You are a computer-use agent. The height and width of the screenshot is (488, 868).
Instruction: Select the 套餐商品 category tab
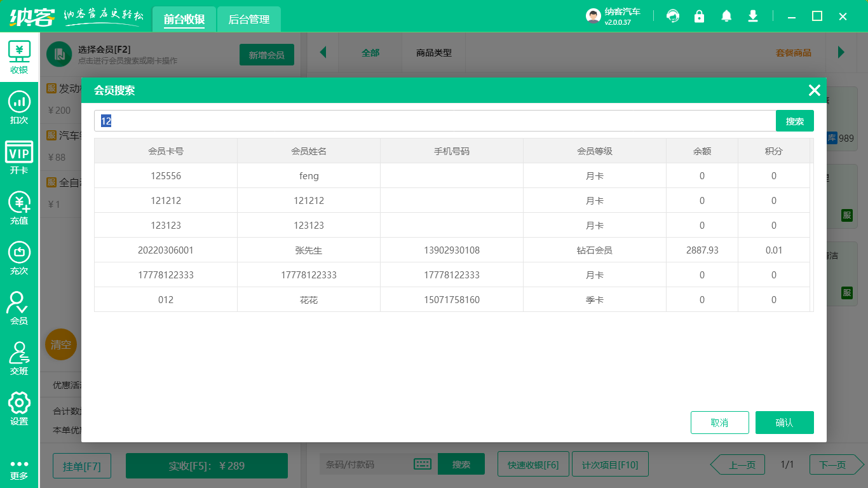pyautogui.click(x=793, y=54)
